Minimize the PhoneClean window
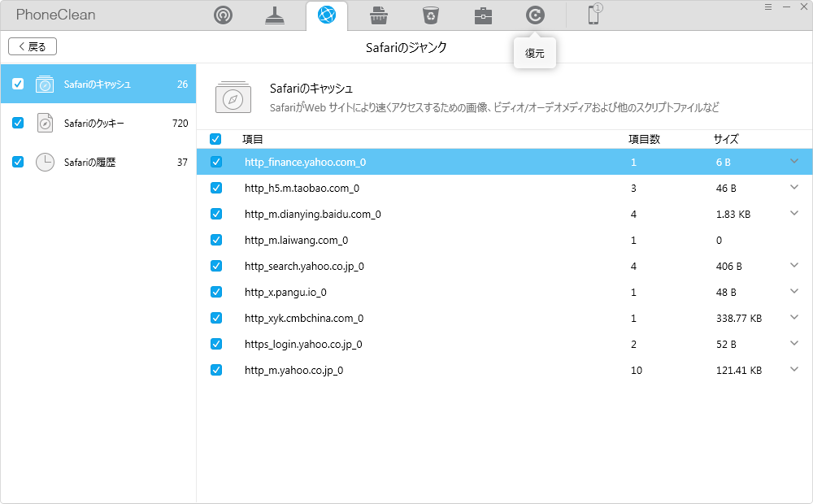The image size is (813, 504). (786, 7)
